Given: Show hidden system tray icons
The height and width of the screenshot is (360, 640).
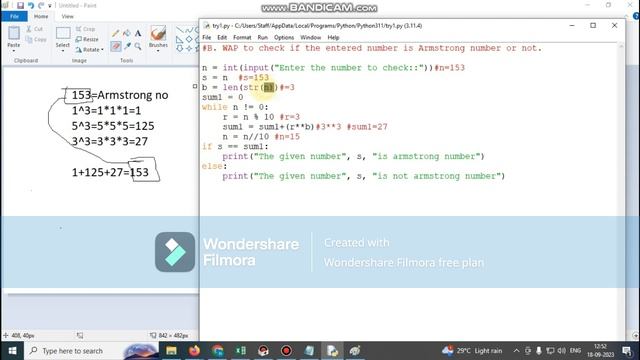Looking at the screenshot, I should click(516, 351).
